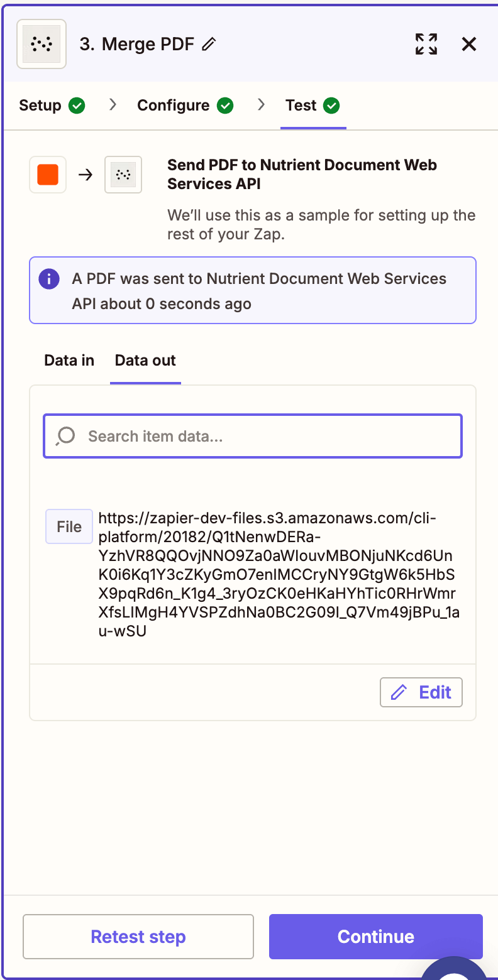Click the pencil icon to rename step
498x980 pixels.
point(209,44)
